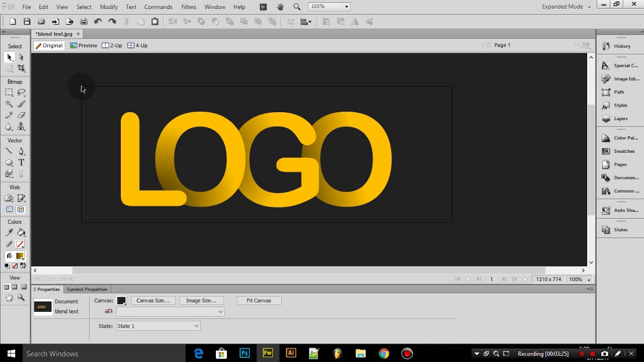Open the status bar 100% zoom dropdown

click(x=579, y=280)
